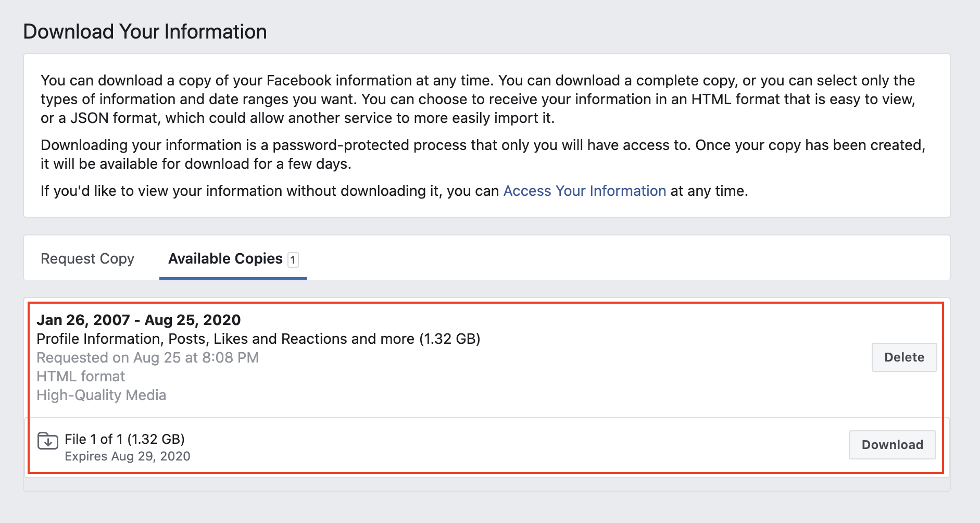The height and width of the screenshot is (523, 980).
Task: Click the File 1 of 1 (1.32 GB) text
Action: tap(124, 439)
